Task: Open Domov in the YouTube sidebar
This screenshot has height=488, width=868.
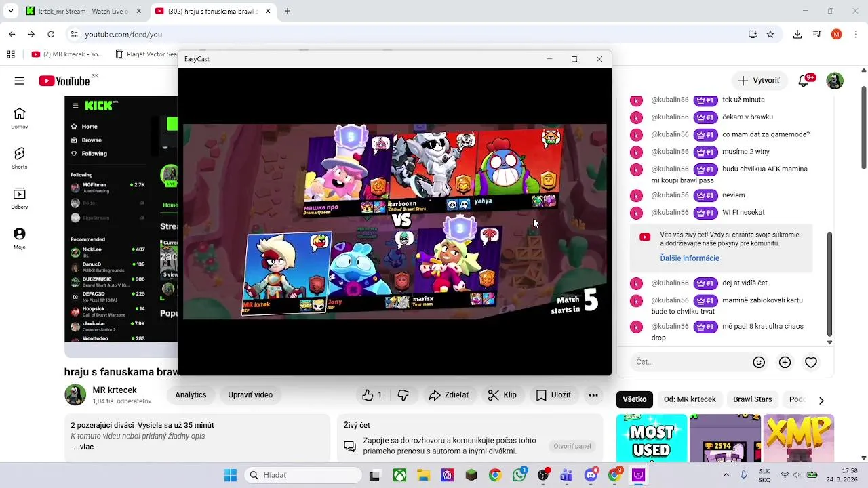Action: click(20, 119)
